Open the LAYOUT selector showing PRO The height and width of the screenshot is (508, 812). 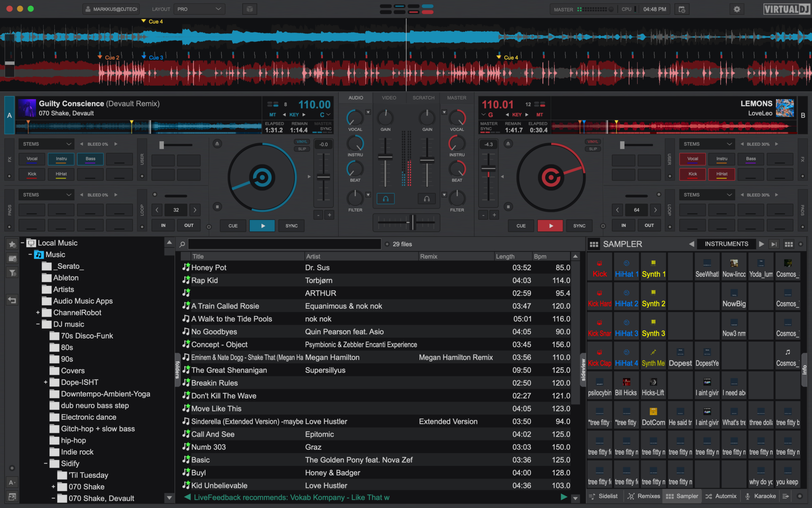coord(199,9)
